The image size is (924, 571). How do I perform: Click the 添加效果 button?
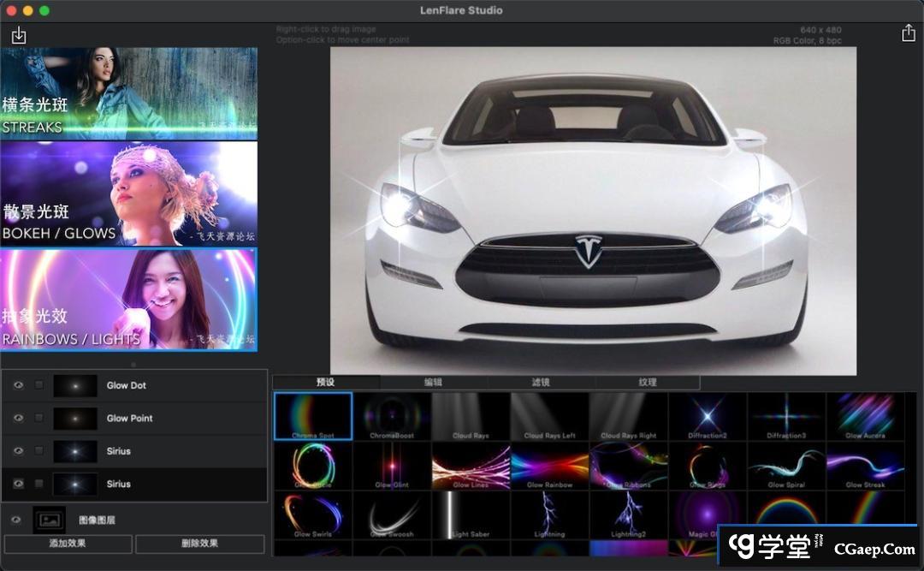point(68,544)
